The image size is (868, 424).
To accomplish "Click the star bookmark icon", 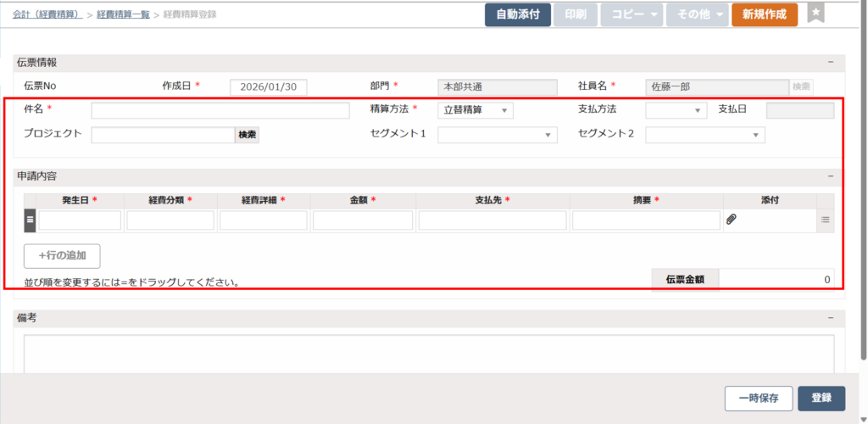I will coord(815,14).
